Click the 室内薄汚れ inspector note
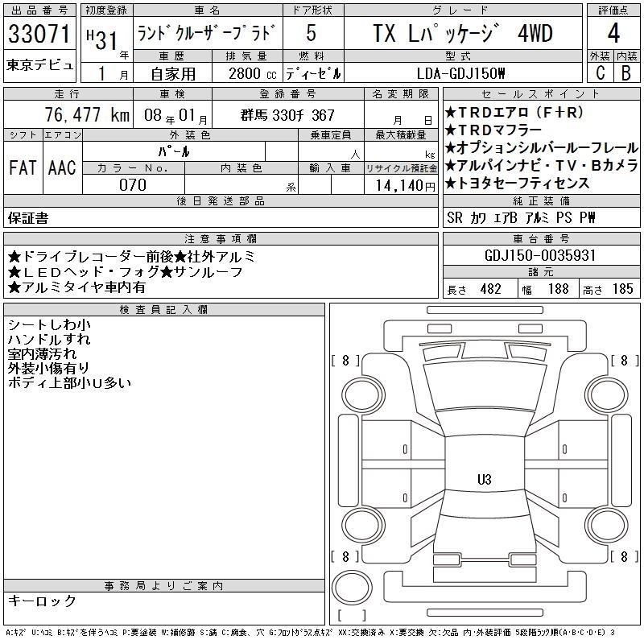 click(42, 354)
